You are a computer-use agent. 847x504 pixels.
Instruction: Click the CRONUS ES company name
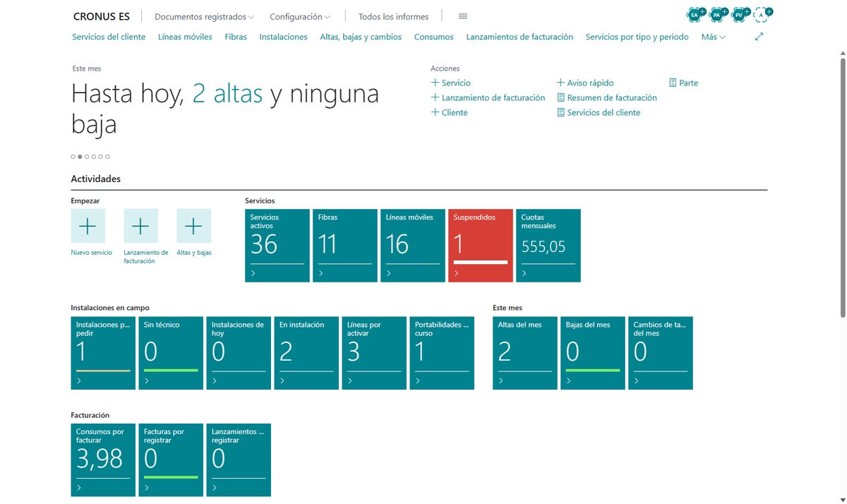(102, 16)
